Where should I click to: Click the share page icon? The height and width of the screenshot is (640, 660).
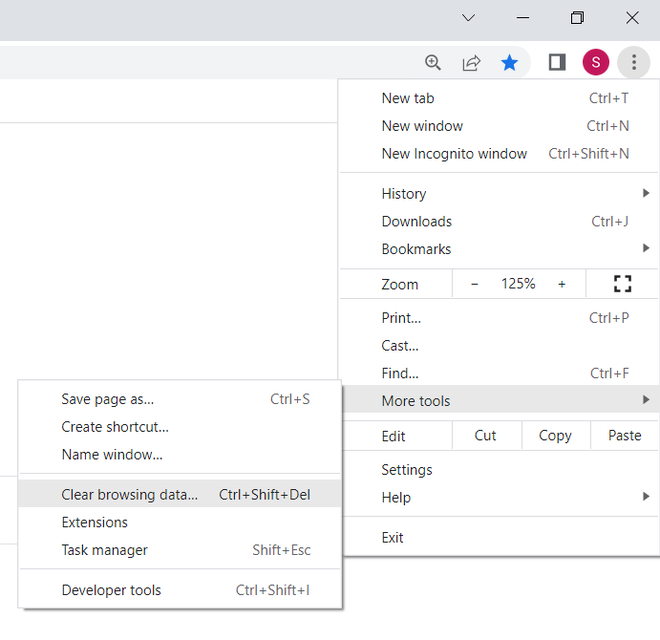pos(471,63)
